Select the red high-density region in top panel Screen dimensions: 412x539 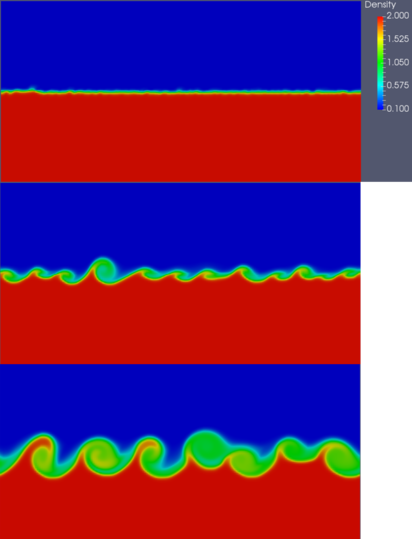tap(180, 138)
